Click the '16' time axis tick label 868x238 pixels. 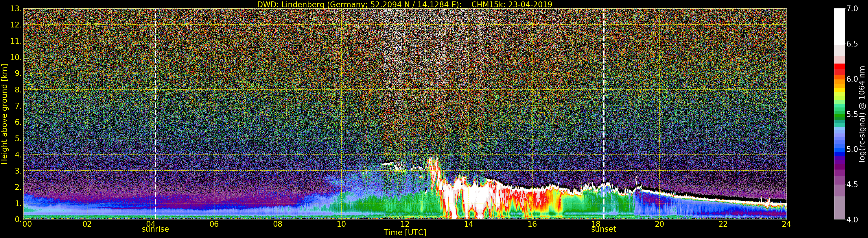532,224
